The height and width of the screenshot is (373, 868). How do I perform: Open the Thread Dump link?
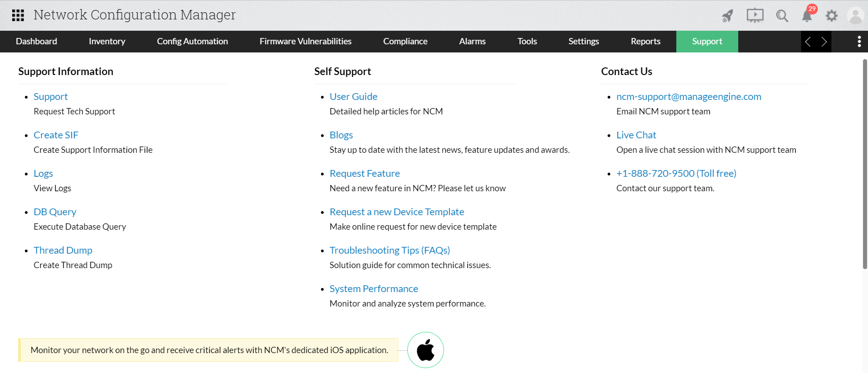[63, 250]
